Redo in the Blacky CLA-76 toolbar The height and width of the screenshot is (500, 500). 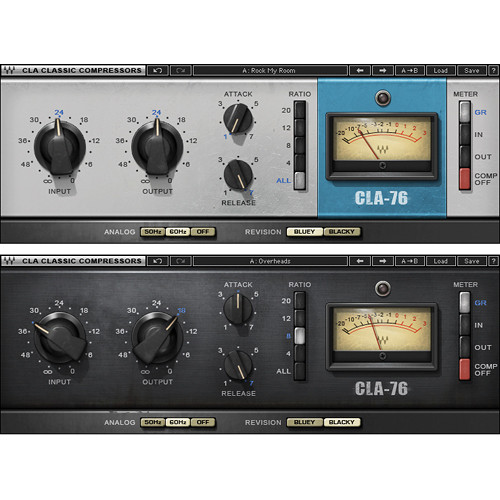click(x=181, y=261)
